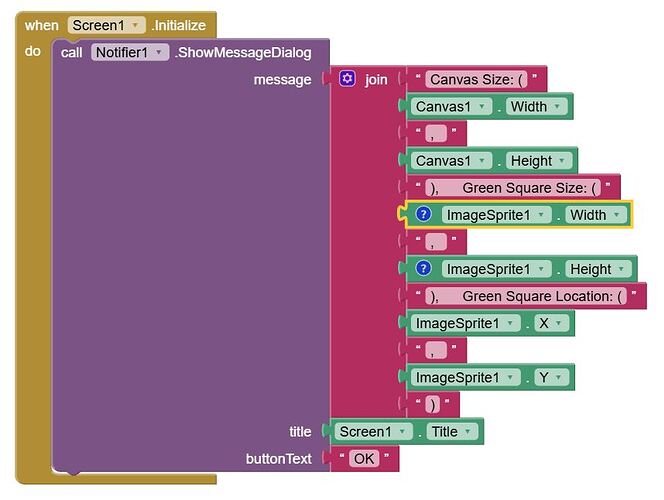Screen dimensions: 664x500
Task: Edit the closing ')' text string
Action: (x=432, y=405)
